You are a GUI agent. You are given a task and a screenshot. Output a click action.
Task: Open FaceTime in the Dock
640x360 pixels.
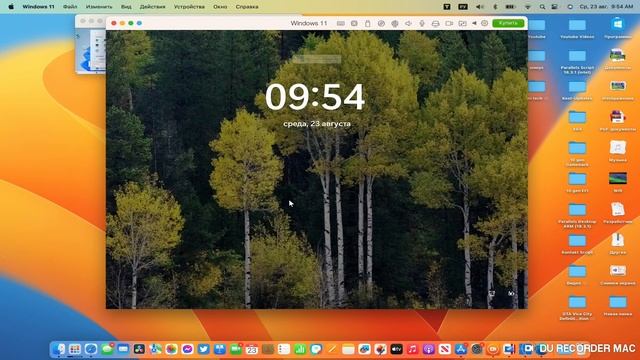[x=236, y=349]
